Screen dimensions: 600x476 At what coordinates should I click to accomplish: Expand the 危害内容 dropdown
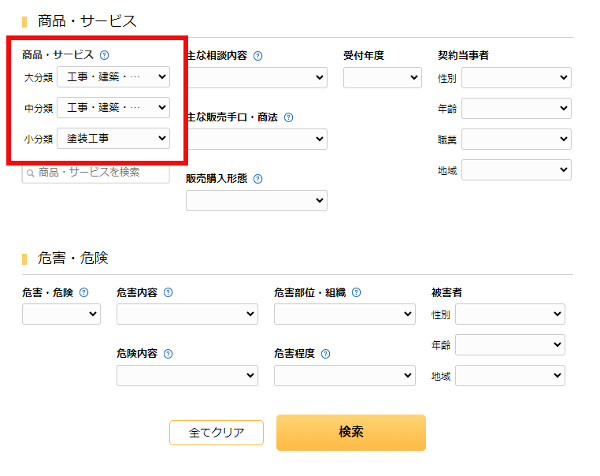(x=187, y=314)
